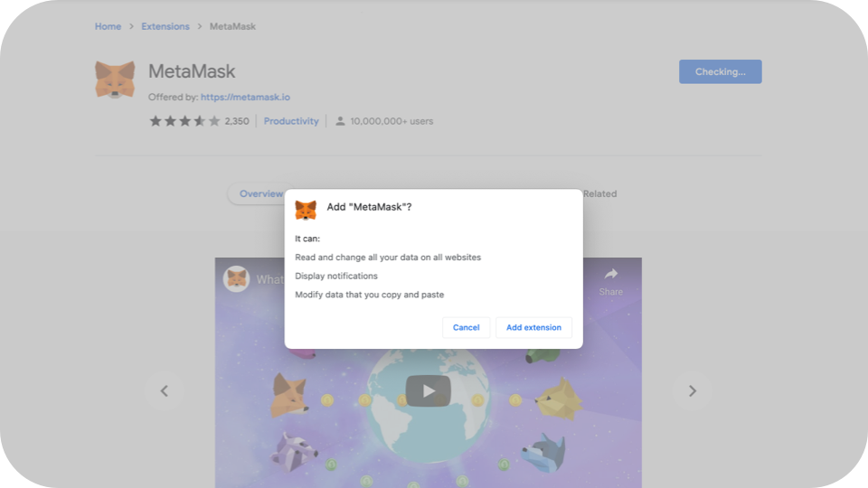Click the MetaMask fox icon in dialog
The height and width of the screenshot is (488, 868).
coord(306,211)
